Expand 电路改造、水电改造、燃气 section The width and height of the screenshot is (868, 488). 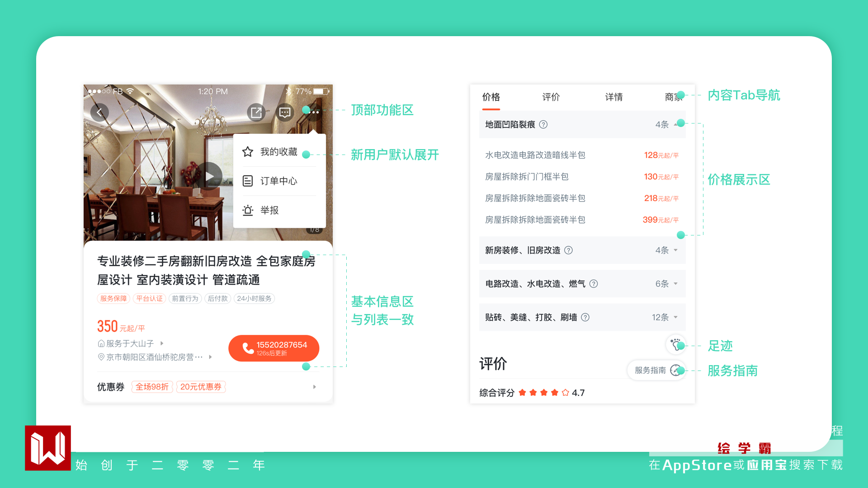675,284
